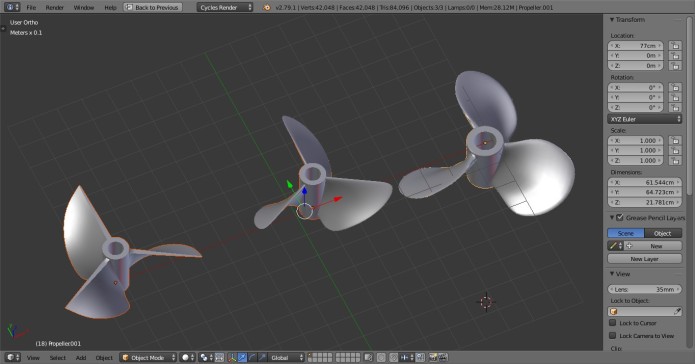695x364 pixels.
Task: Click the eyedropper in Lock to Object field
Action: point(677,312)
